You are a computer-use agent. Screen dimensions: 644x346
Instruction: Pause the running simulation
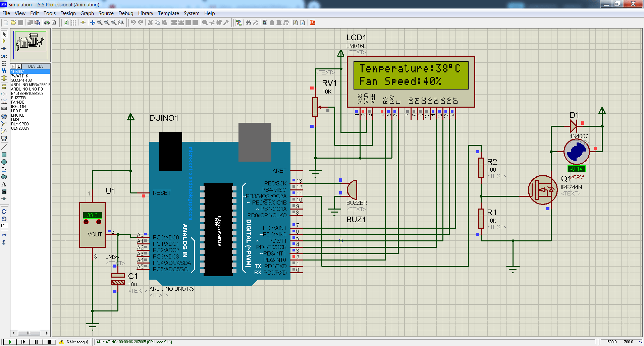point(36,342)
